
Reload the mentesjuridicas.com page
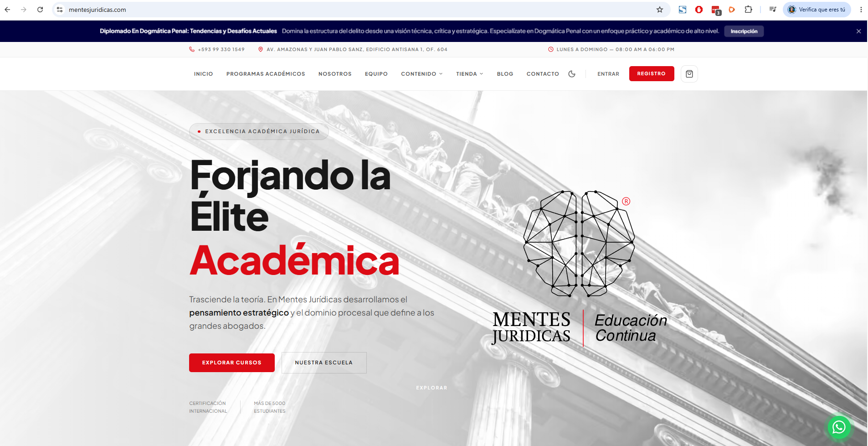(x=40, y=10)
